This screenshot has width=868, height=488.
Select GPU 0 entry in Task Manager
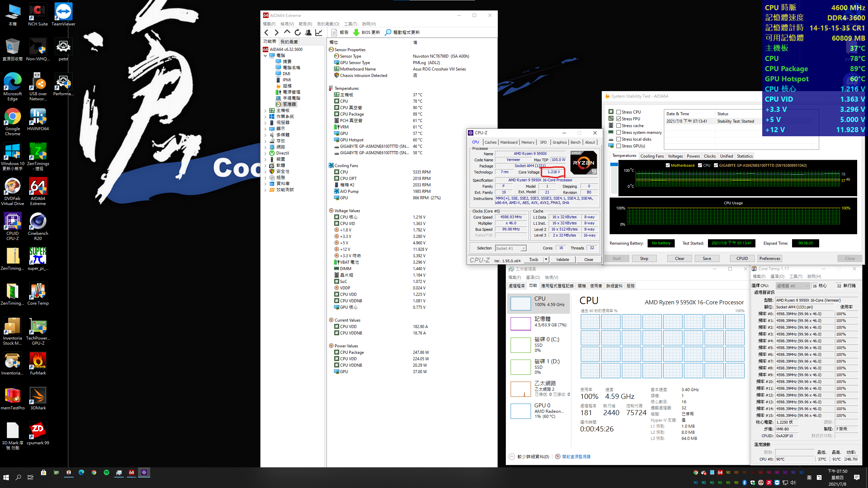538,411
